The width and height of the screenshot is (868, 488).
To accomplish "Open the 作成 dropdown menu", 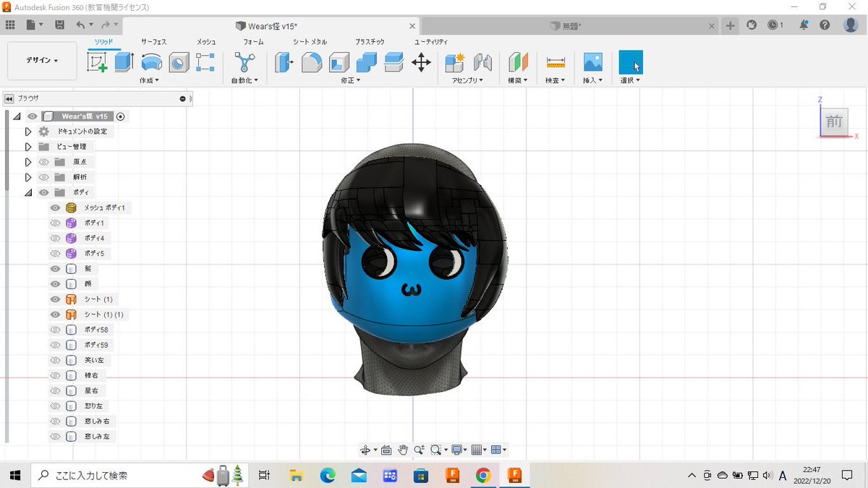I will [149, 80].
